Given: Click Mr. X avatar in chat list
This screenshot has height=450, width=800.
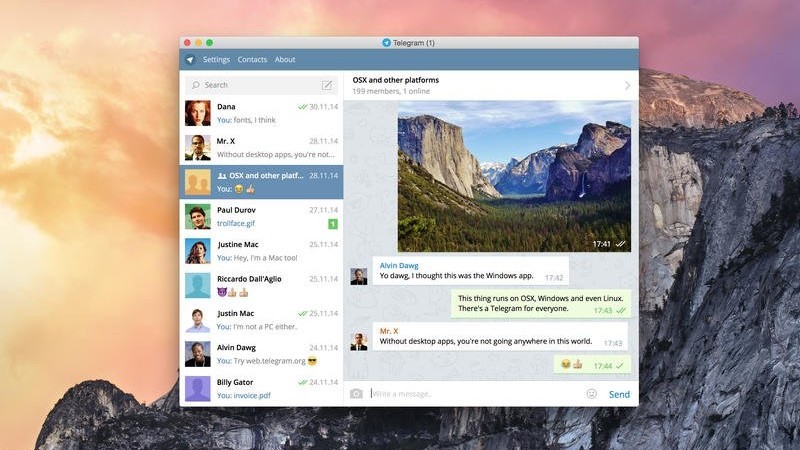Looking at the screenshot, I should tap(197, 147).
